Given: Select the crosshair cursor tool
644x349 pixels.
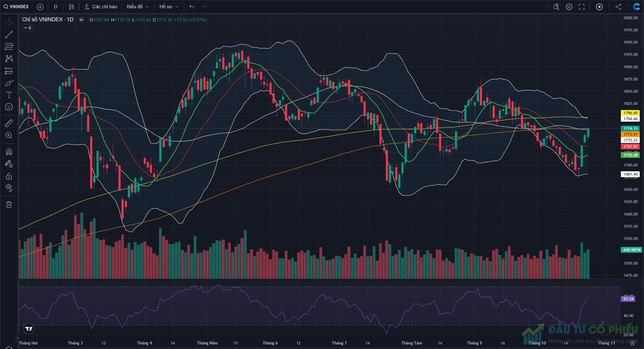Looking at the screenshot, I should tap(9, 22).
